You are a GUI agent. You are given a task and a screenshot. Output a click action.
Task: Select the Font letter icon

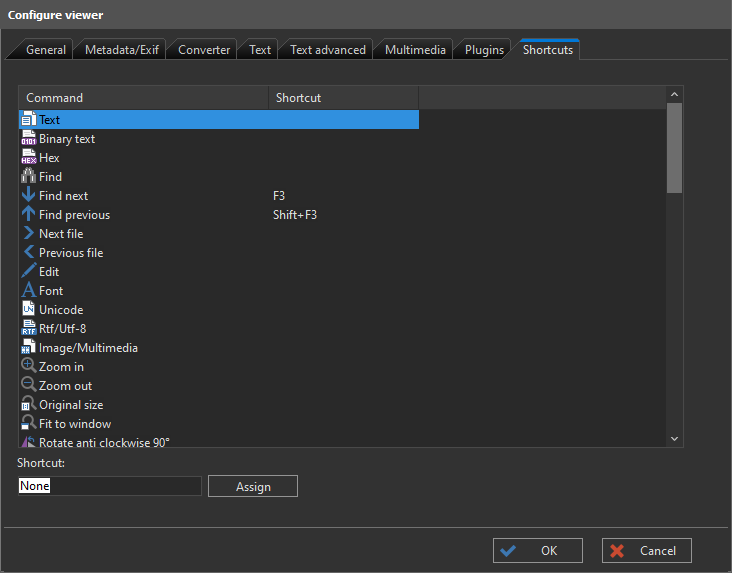point(28,291)
